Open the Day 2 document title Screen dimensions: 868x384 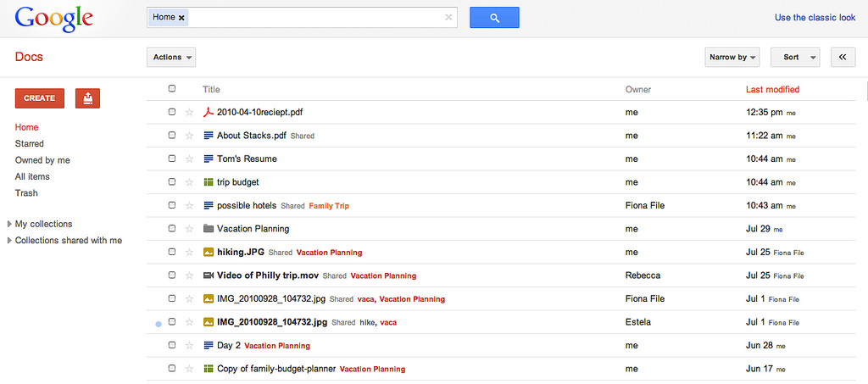coord(229,346)
